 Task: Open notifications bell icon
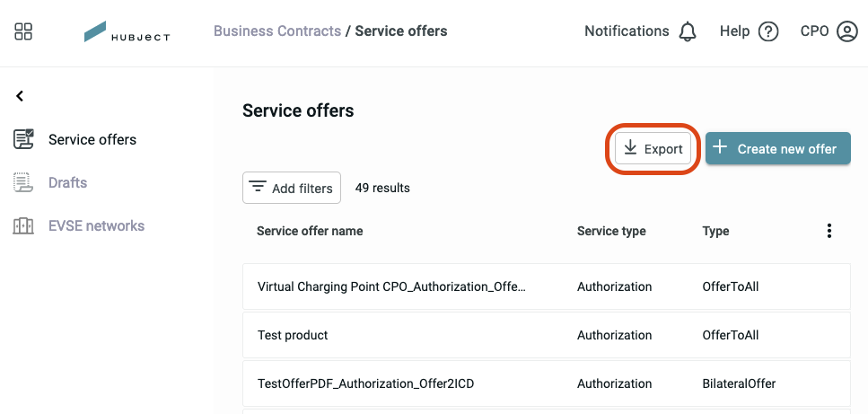pyautogui.click(x=688, y=31)
